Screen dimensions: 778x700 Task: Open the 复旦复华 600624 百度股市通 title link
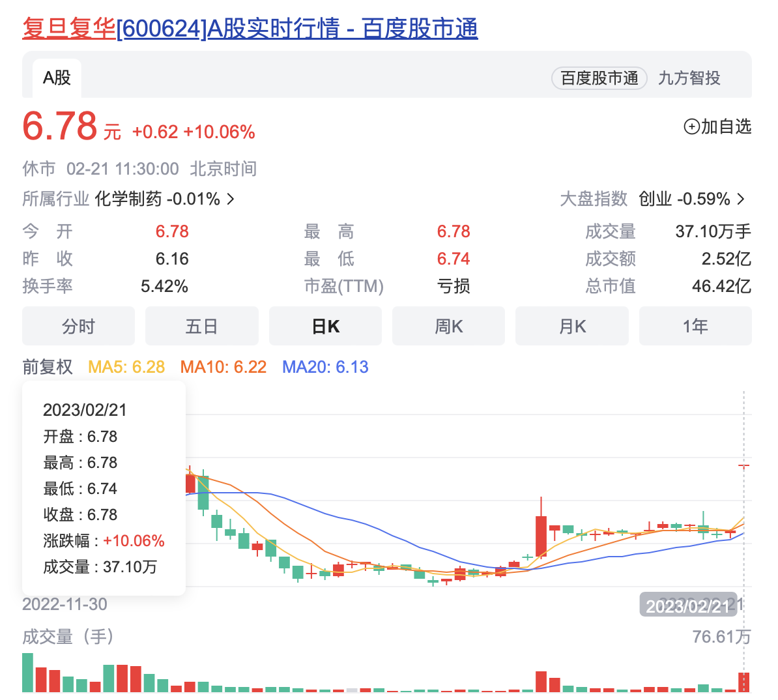point(250,28)
